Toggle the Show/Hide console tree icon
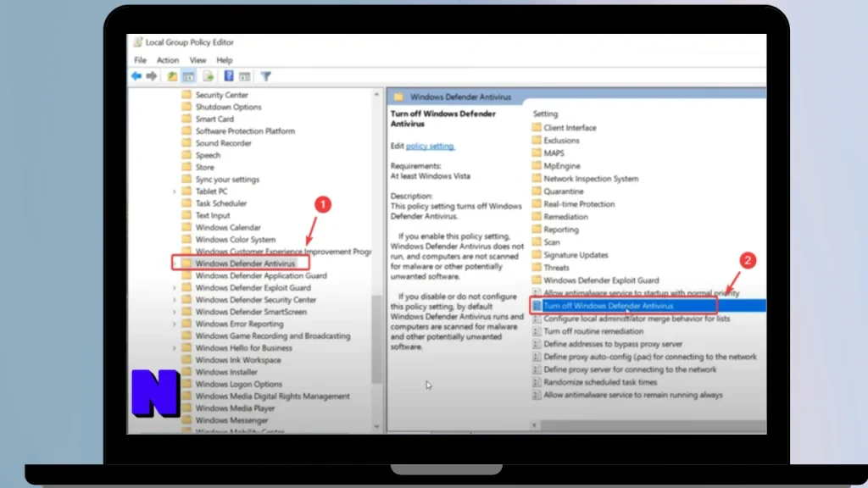The image size is (868, 488). (x=188, y=76)
